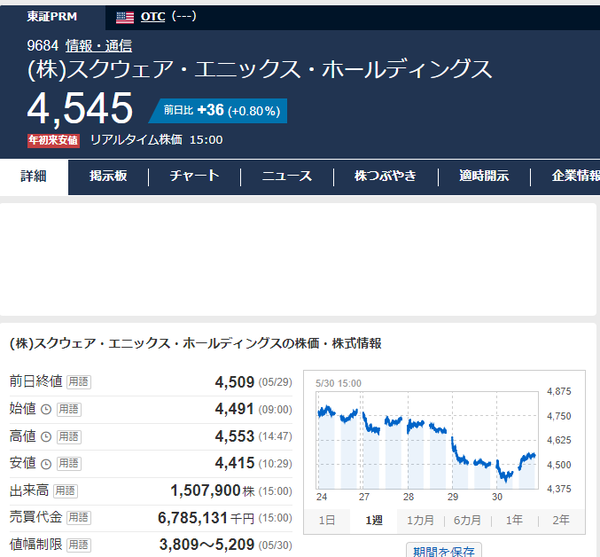This screenshot has width=600, height=557.
Task: Click 用語 glossary button next to 安値
Action: pyautogui.click(x=69, y=464)
